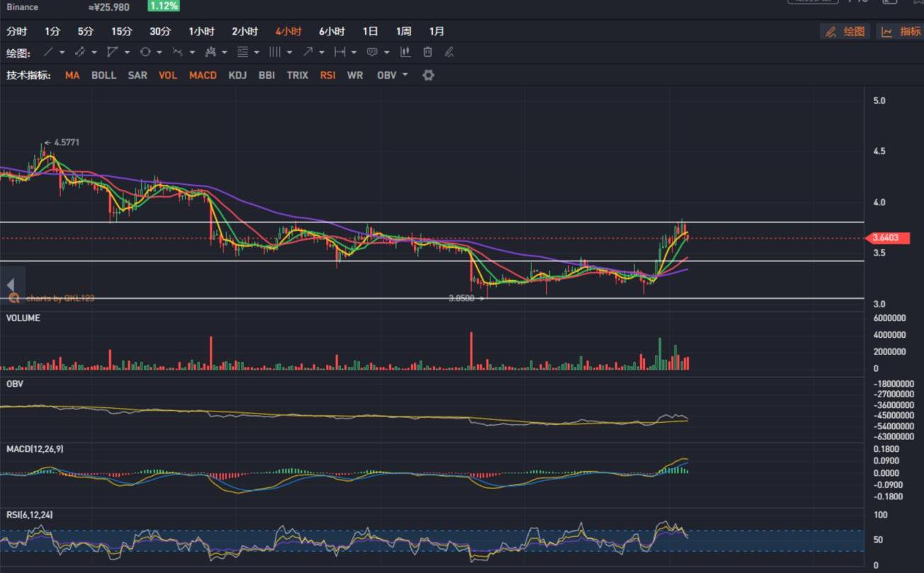Expand the measurement ruler tool dropdown
Viewport: 924px width, 573px height.
[354, 52]
